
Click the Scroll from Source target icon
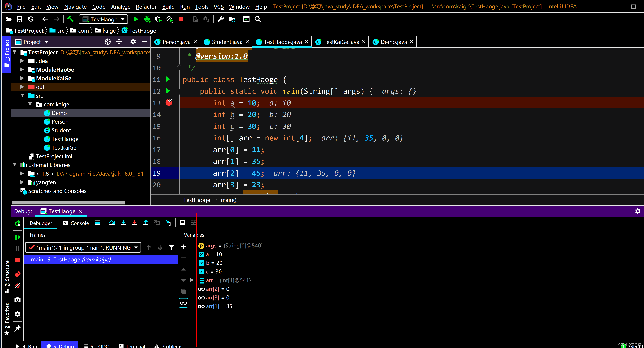point(108,42)
